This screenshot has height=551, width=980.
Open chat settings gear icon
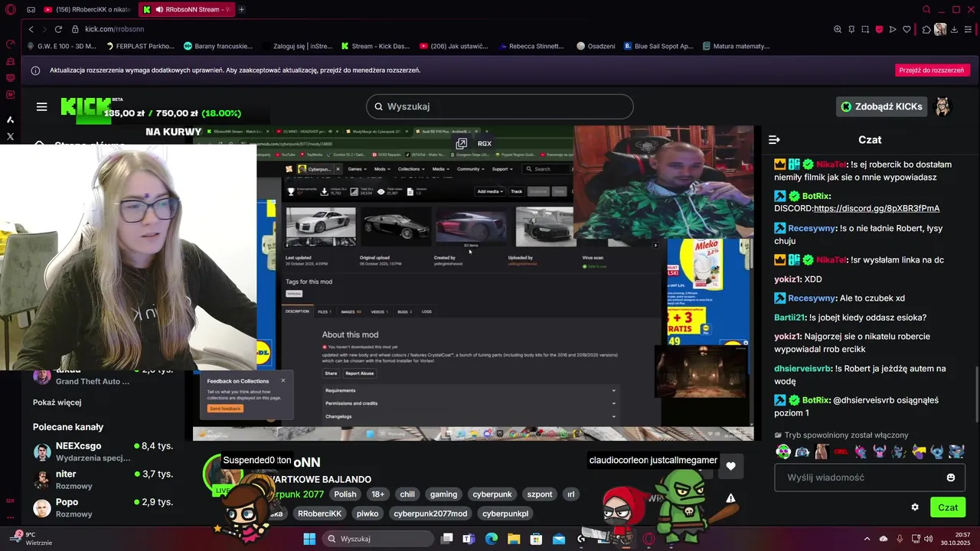point(915,507)
